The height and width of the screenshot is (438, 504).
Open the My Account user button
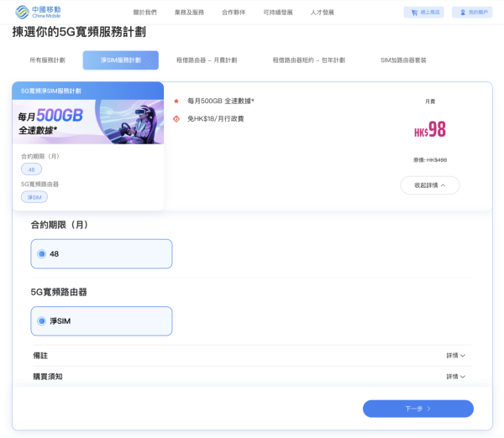472,13
